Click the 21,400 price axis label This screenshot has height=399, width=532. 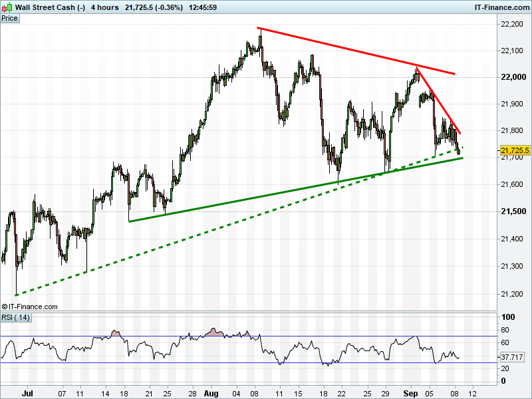tap(512, 239)
